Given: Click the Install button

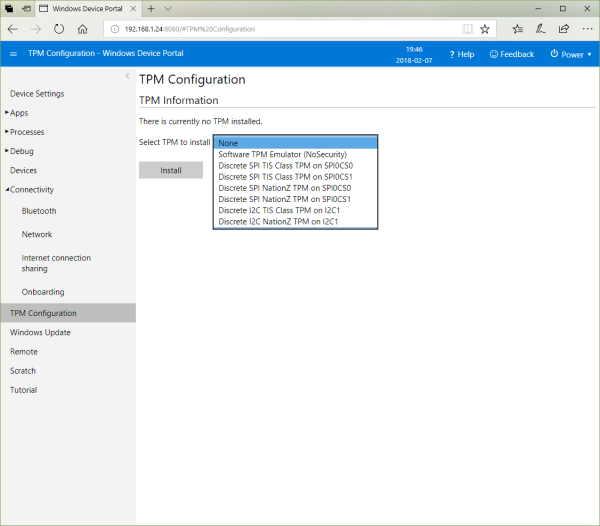Looking at the screenshot, I should [x=171, y=170].
